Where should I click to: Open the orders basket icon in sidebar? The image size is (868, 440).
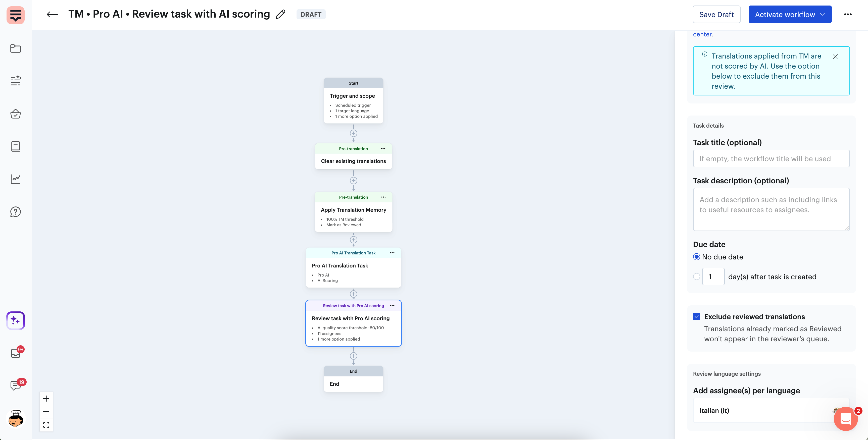(x=16, y=114)
